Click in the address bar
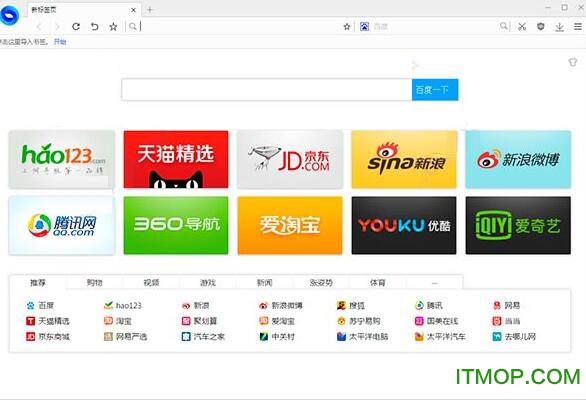The width and height of the screenshot is (586, 402). (239, 27)
